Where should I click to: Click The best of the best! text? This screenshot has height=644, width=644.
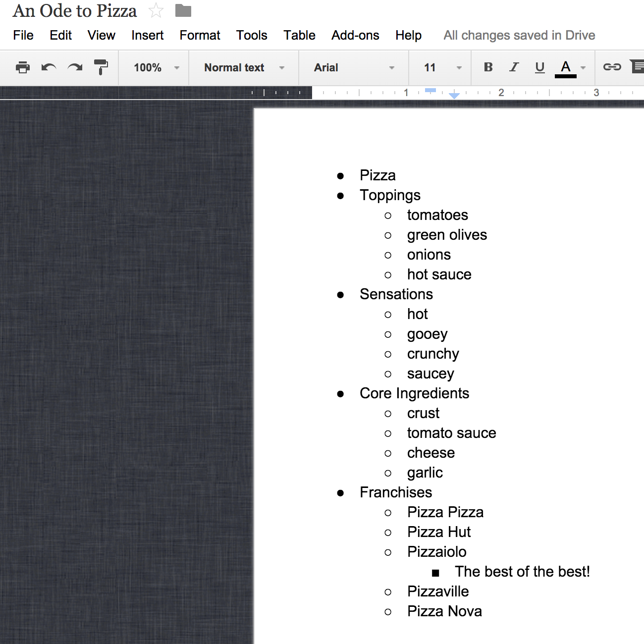click(x=522, y=572)
